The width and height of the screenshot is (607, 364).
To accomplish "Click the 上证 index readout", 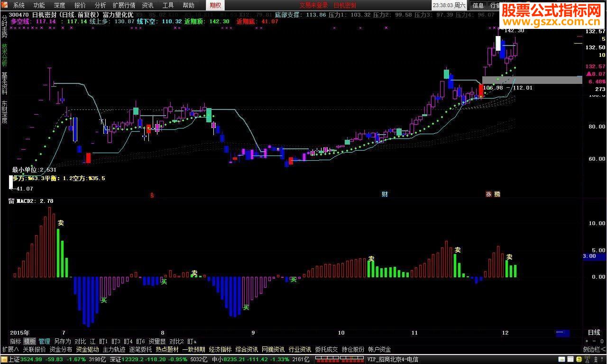I will pos(57,359).
